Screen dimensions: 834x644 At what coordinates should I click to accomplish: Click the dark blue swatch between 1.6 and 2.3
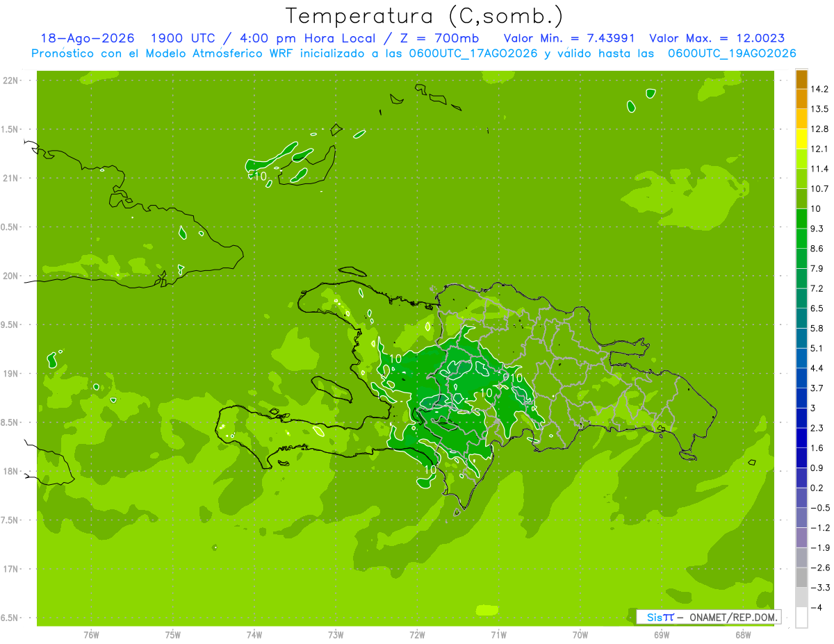(801, 438)
